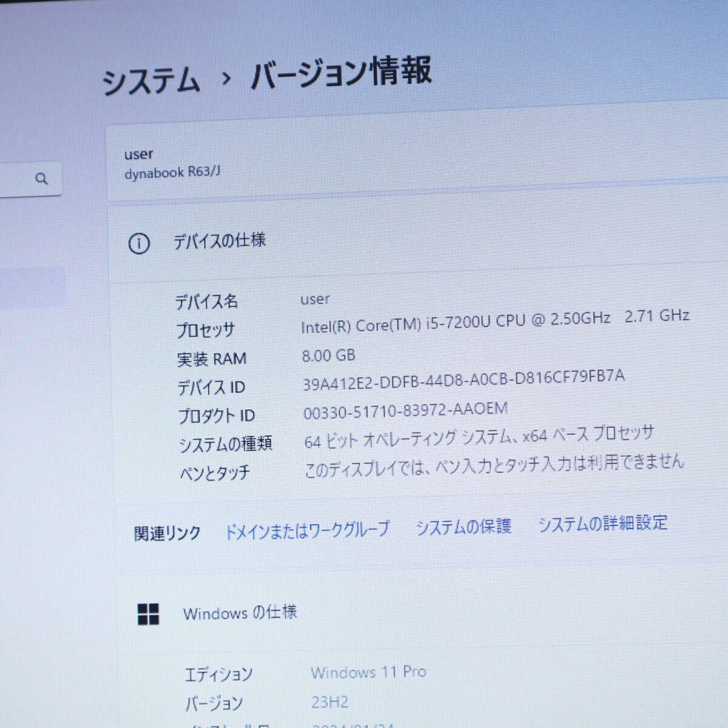728x728 pixels.
Task: Click the バージョン情報 page title
Action: [x=341, y=72]
